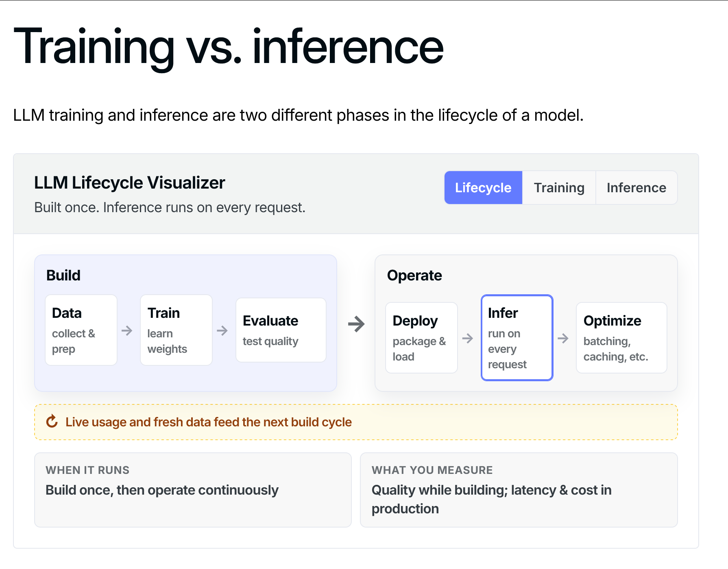Select the Data collect & prep card

pos(81,330)
